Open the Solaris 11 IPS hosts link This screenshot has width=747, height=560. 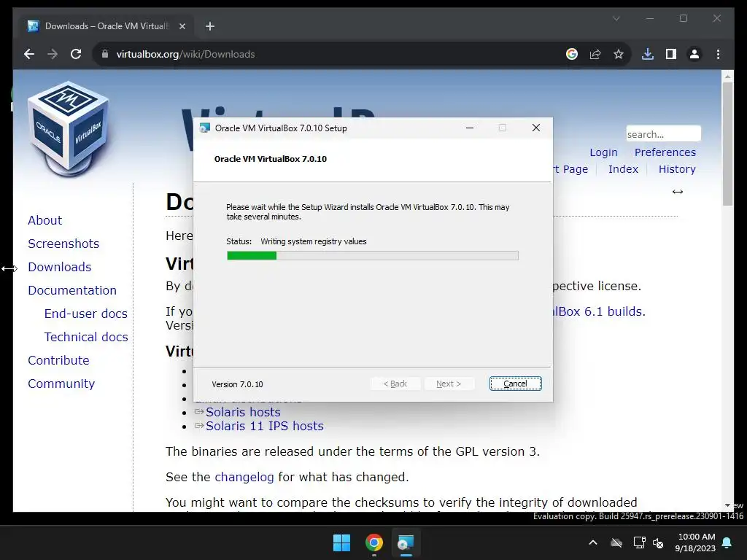[x=264, y=426]
